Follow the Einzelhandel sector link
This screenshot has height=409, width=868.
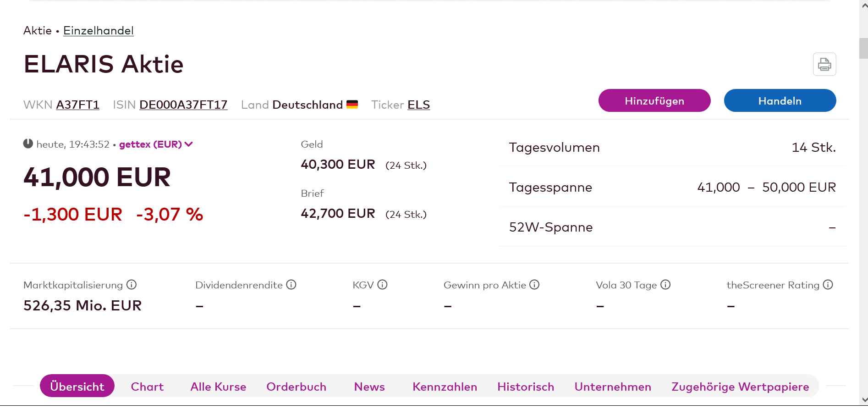(98, 31)
